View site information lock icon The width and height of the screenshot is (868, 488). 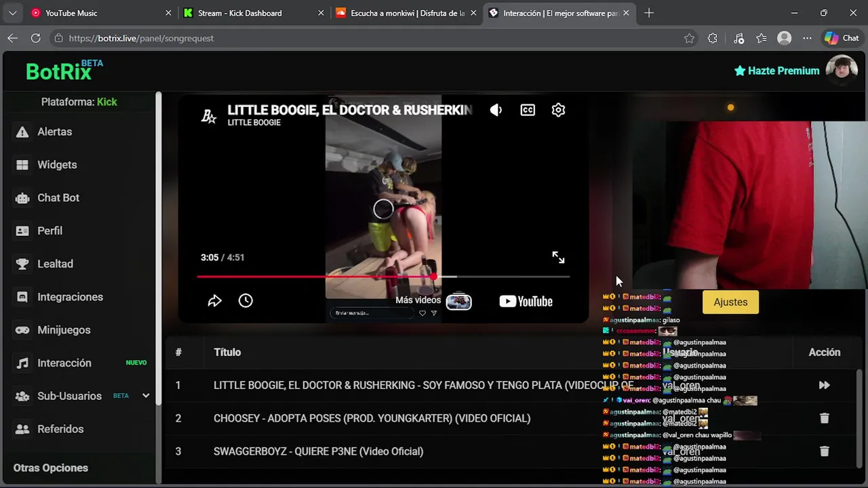pyautogui.click(x=59, y=39)
